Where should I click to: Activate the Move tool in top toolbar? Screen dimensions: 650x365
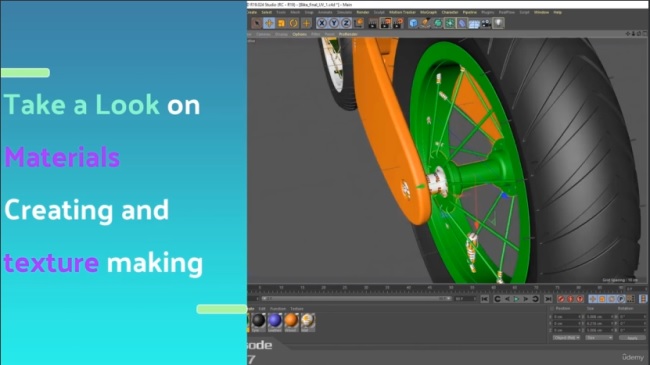(x=269, y=23)
